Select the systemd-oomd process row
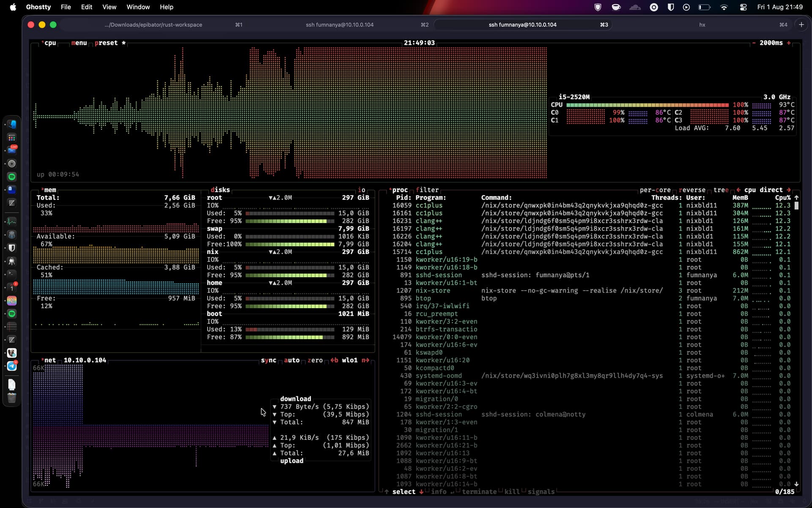The width and height of the screenshot is (812, 508). click(591, 375)
